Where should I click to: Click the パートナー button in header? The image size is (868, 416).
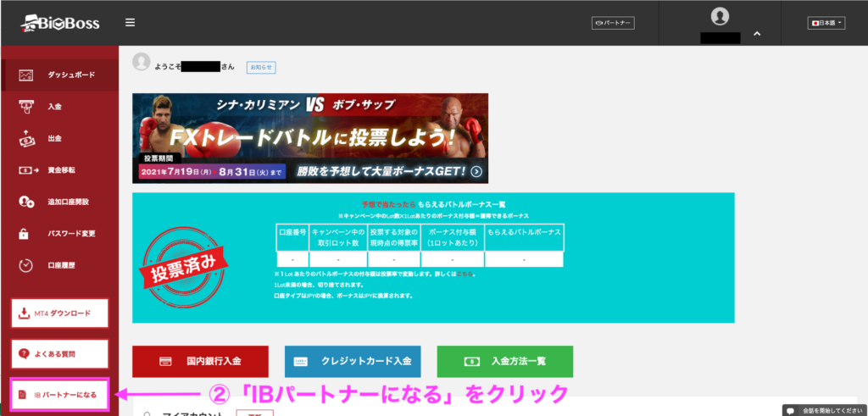pos(613,23)
